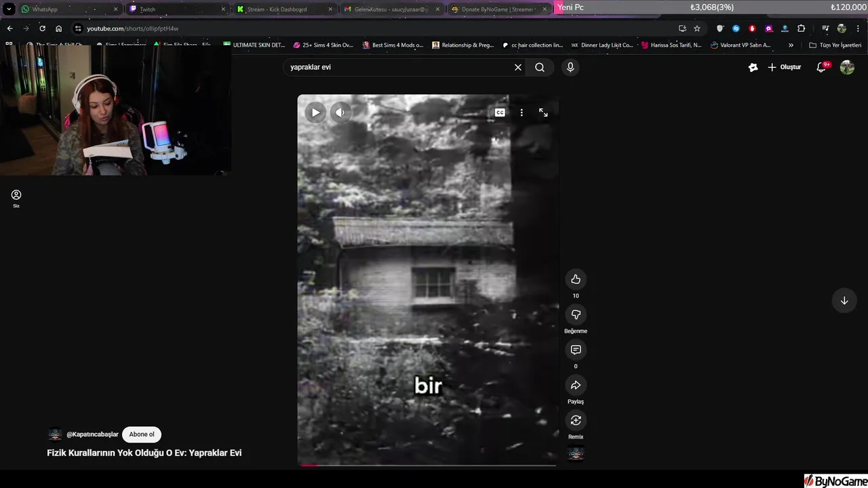This screenshot has width=868, height=488.
Task: Open the tab search dropdown arrow
Action: click(x=9, y=9)
